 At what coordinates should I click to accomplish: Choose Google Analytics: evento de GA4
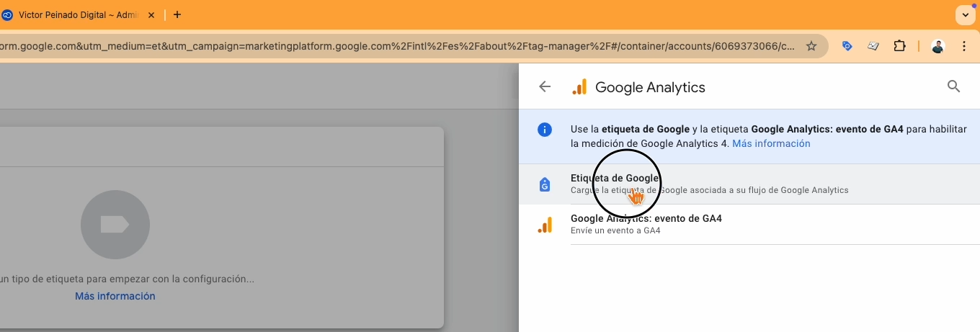[749, 225]
